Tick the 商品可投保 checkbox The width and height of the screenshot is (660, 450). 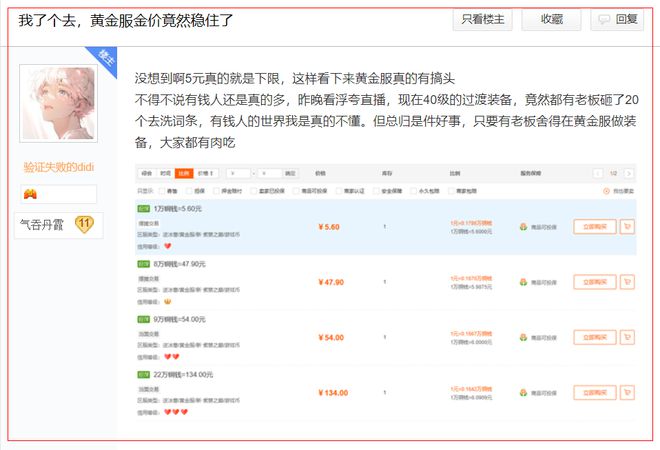tap(296, 191)
